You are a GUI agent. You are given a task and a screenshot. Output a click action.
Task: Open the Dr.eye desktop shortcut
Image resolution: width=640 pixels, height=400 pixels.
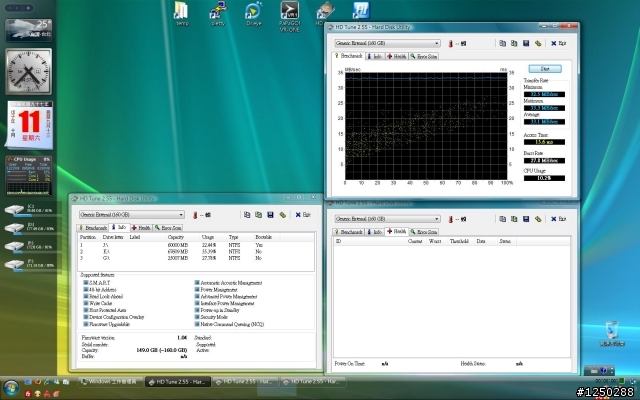tap(253, 13)
